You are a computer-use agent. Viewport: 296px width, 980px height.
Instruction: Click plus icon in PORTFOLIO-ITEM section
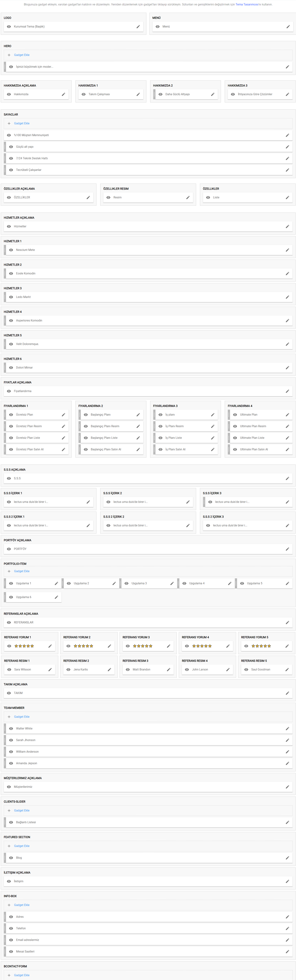pos(9,571)
